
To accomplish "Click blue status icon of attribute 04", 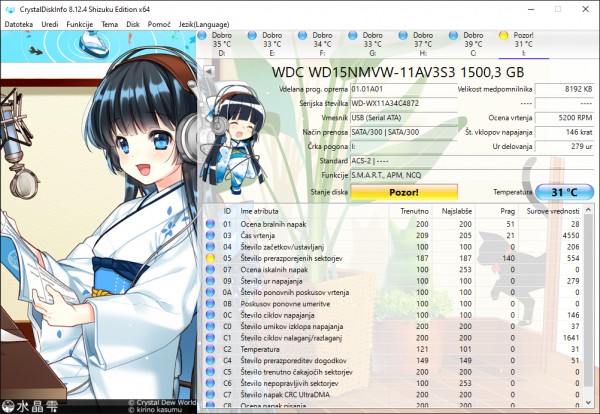I will 210,247.
